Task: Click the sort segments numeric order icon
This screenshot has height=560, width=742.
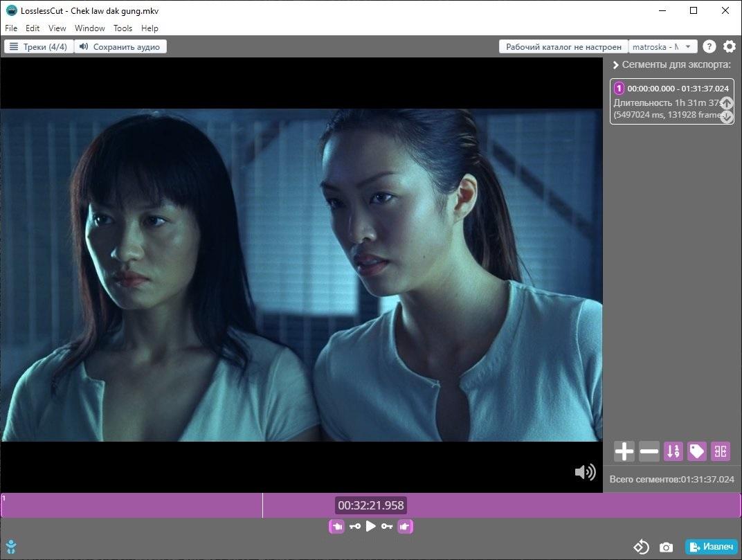Action: (673, 452)
